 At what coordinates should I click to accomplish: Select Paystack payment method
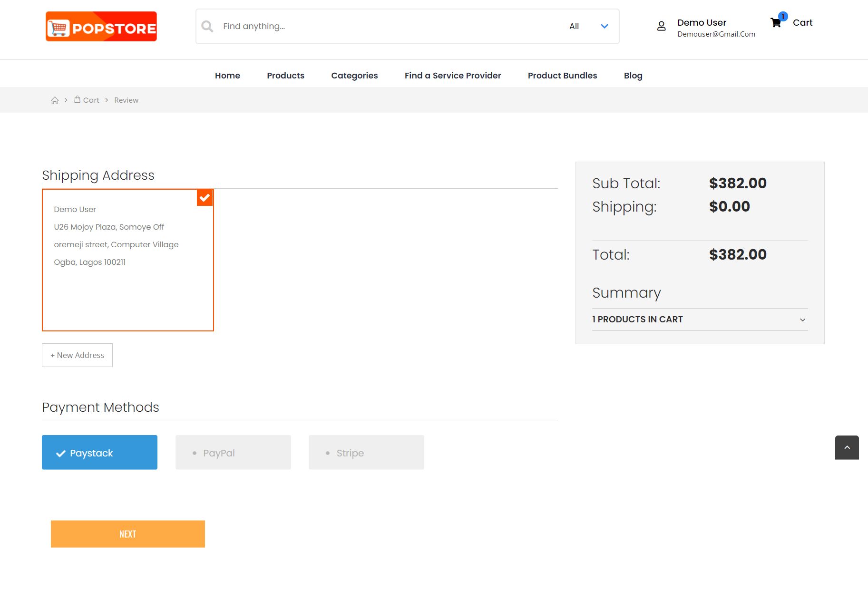tap(99, 453)
